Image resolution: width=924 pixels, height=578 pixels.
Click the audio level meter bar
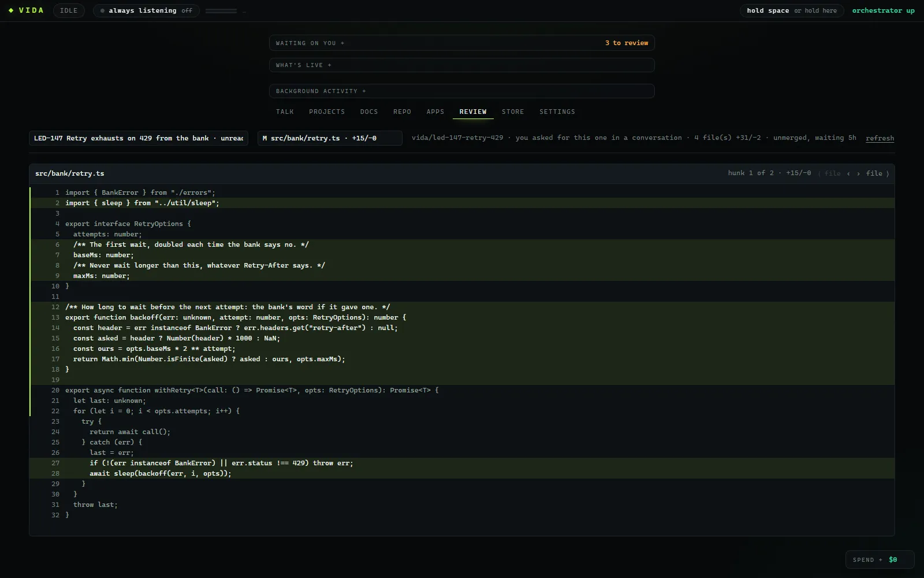[221, 11]
